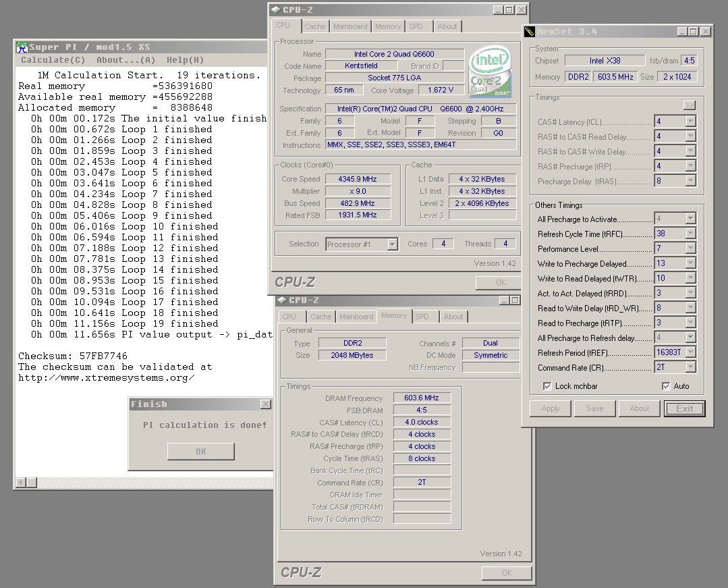The image size is (728, 588).
Task: Click the MemSet memory 603.5 MHz value
Action: coord(615,77)
